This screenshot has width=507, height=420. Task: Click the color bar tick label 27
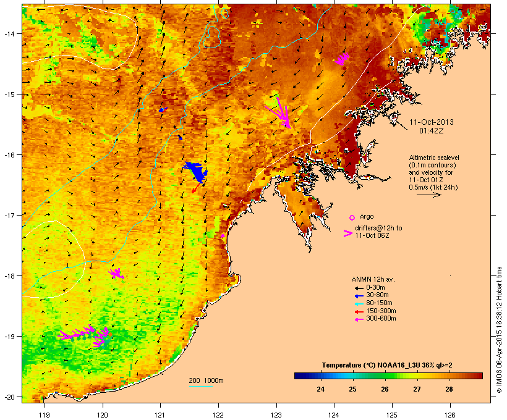[x=417, y=389]
